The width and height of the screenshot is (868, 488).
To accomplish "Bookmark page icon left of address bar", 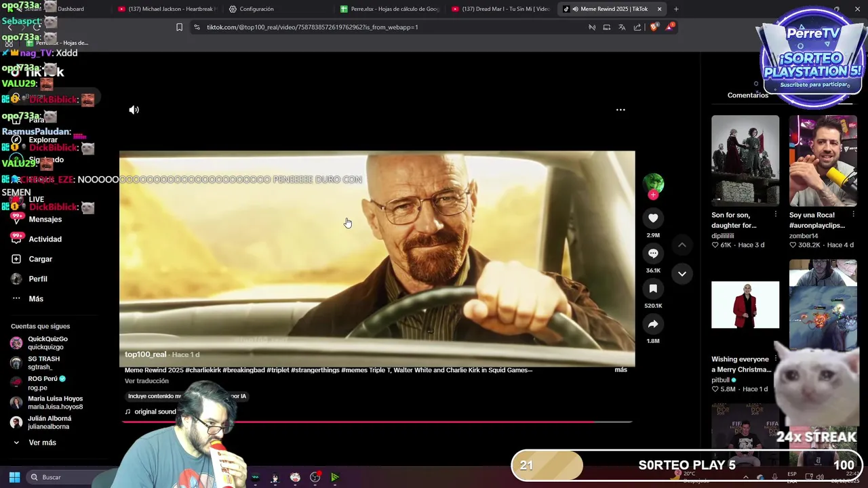I will [x=179, y=27].
